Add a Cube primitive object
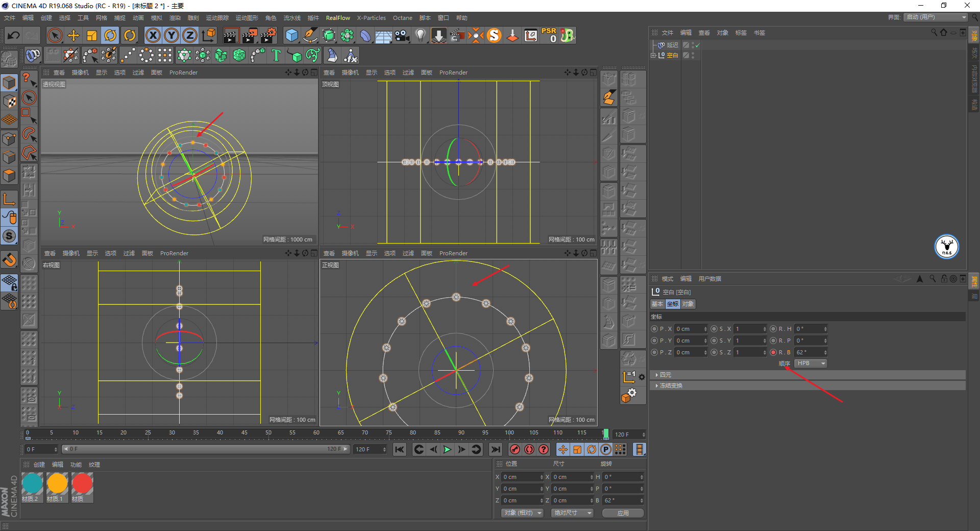980x531 pixels. pos(291,35)
